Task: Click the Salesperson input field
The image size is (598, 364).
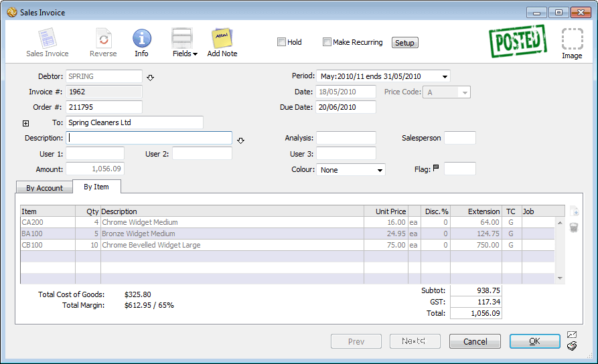Action: point(460,138)
